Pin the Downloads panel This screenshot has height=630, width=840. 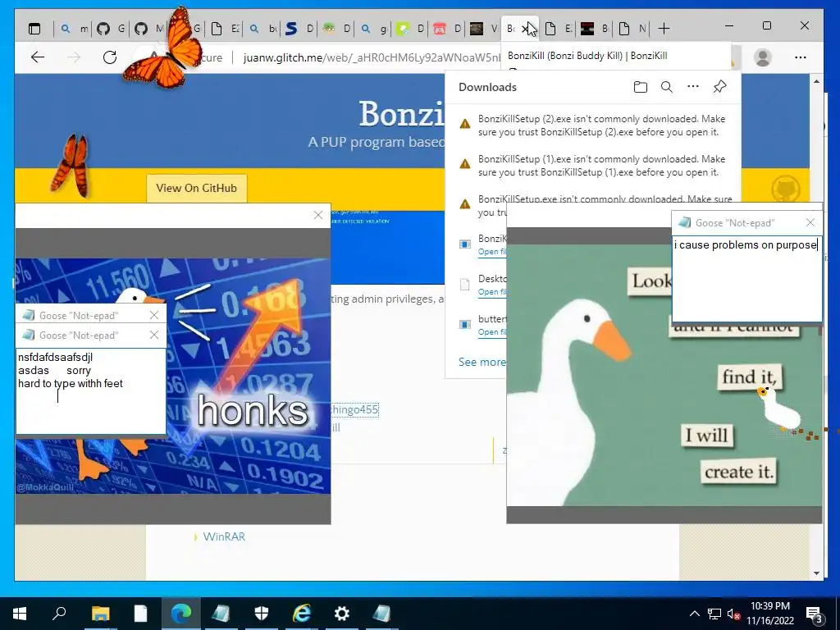click(x=720, y=86)
